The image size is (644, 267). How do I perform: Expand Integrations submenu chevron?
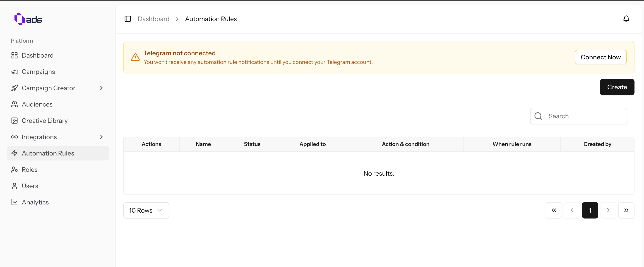tap(101, 137)
